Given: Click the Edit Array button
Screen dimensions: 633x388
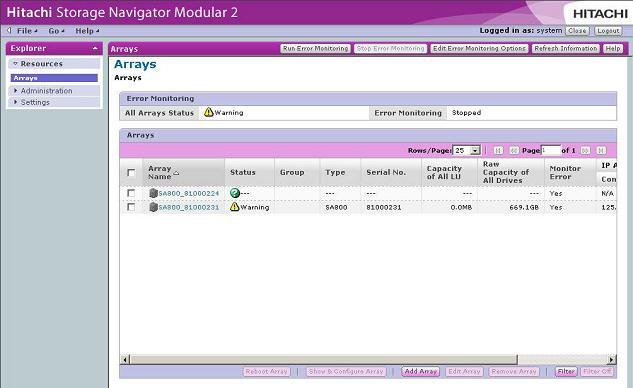Looking at the screenshot, I should pyautogui.click(x=464, y=371).
